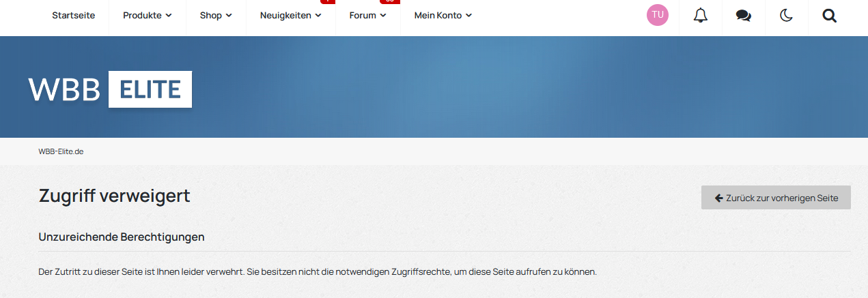Click the red badge above Neuigkeiten
The width and height of the screenshot is (868, 298).
point(327,2)
